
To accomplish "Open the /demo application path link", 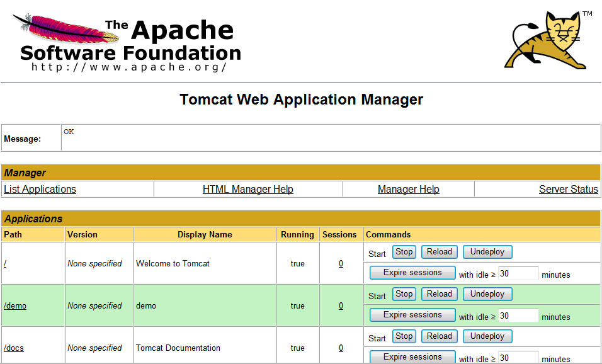I will pos(15,305).
